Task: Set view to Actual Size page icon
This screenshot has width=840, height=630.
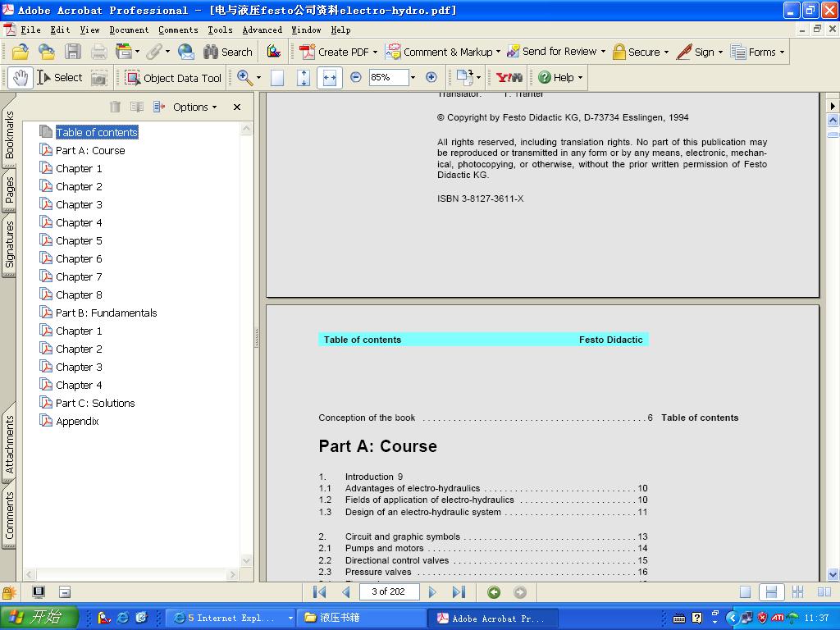Action: coord(277,78)
